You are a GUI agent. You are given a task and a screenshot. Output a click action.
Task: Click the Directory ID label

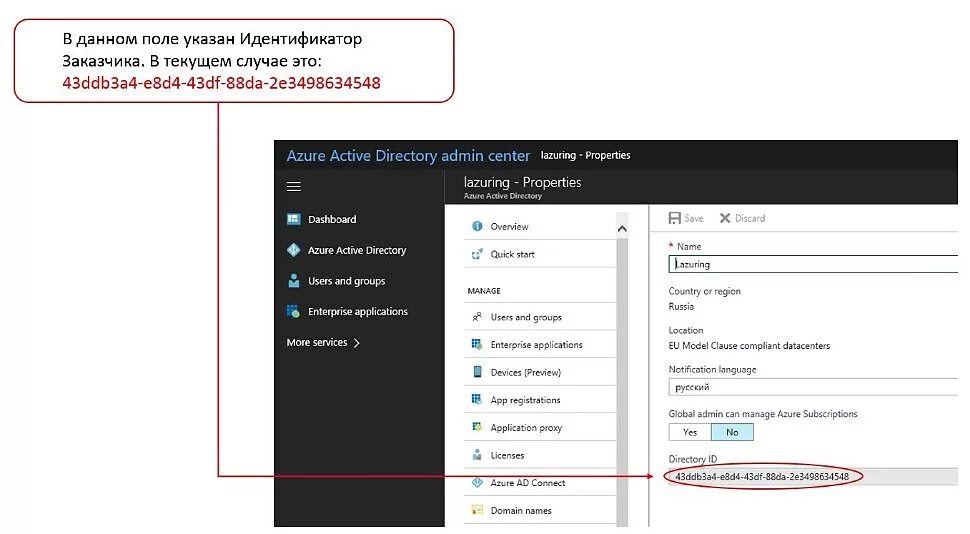(693, 459)
